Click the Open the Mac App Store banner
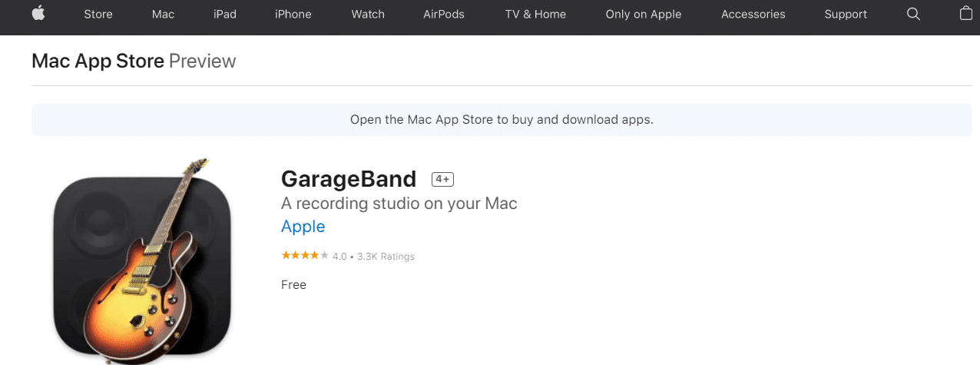This screenshot has height=365, width=980. [x=502, y=120]
